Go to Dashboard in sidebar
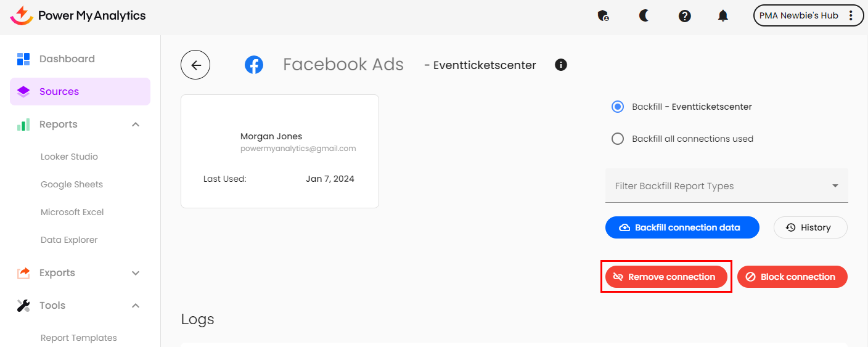The width and height of the screenshot is (868, 347). pos(67,59)
